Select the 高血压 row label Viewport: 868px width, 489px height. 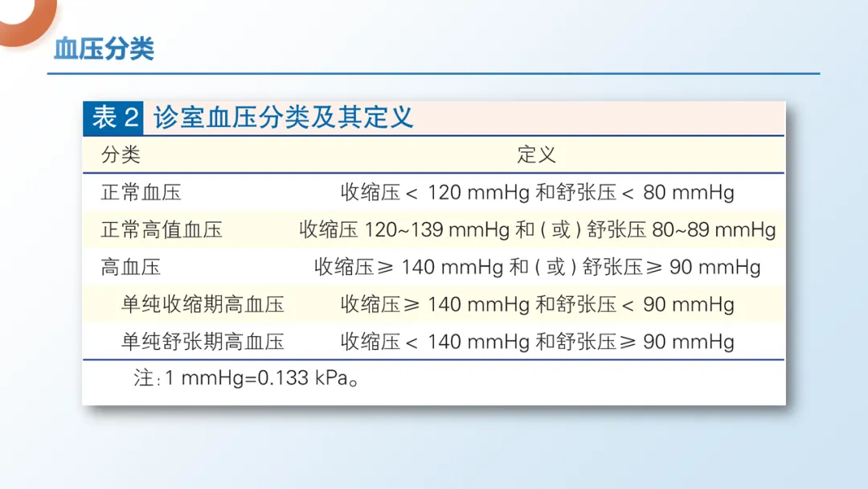131,268
